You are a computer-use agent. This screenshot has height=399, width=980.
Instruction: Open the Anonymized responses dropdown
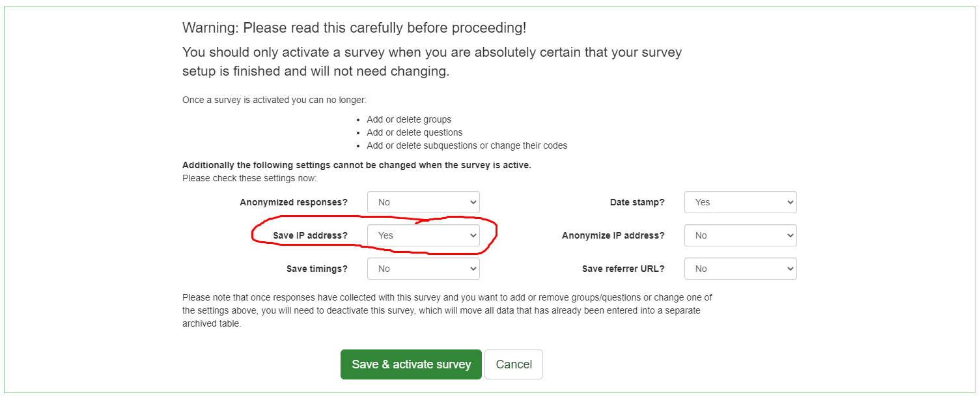click(x=423, y=202)
